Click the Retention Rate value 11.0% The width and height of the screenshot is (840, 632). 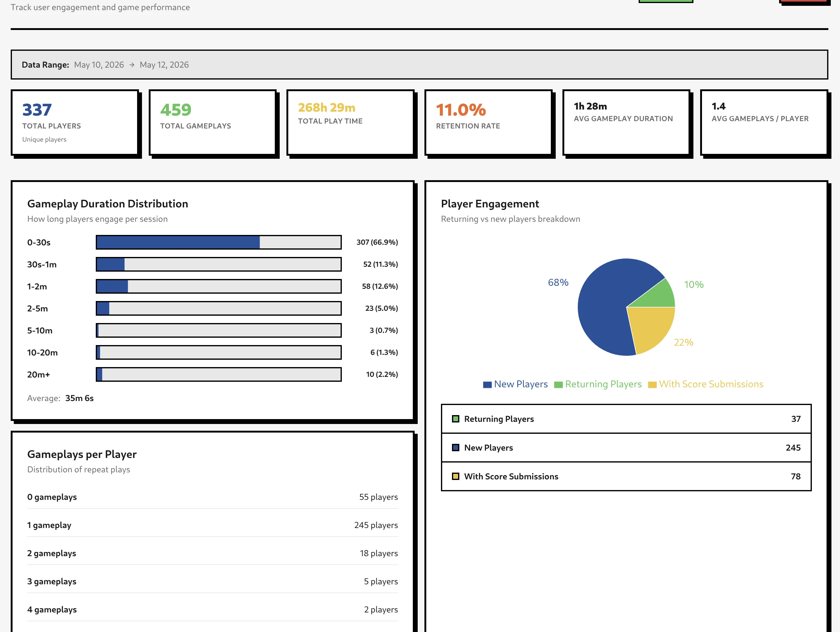tap(461, 110)
